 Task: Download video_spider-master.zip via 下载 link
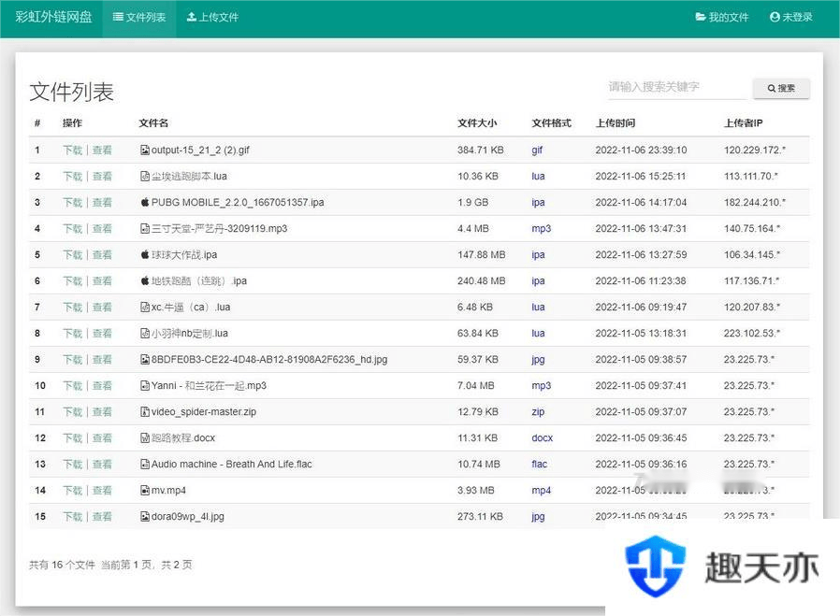tap(72, 412)
